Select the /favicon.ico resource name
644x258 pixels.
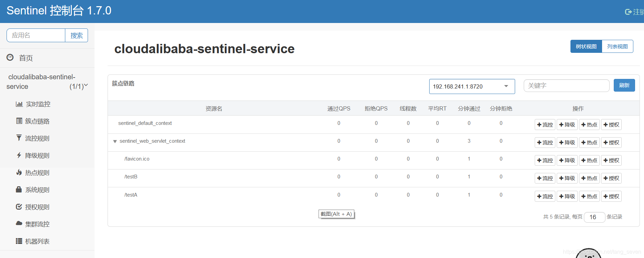pos(137,159)
